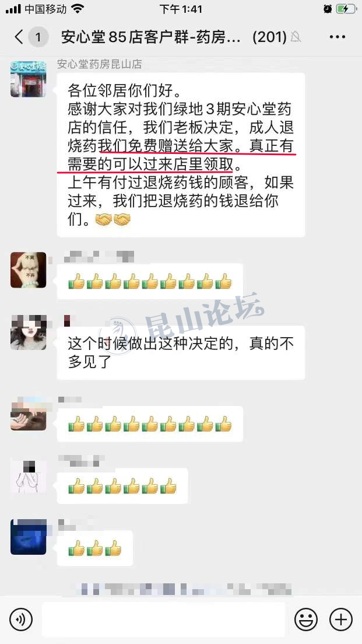Tap the voice input icon

[21, 619]
